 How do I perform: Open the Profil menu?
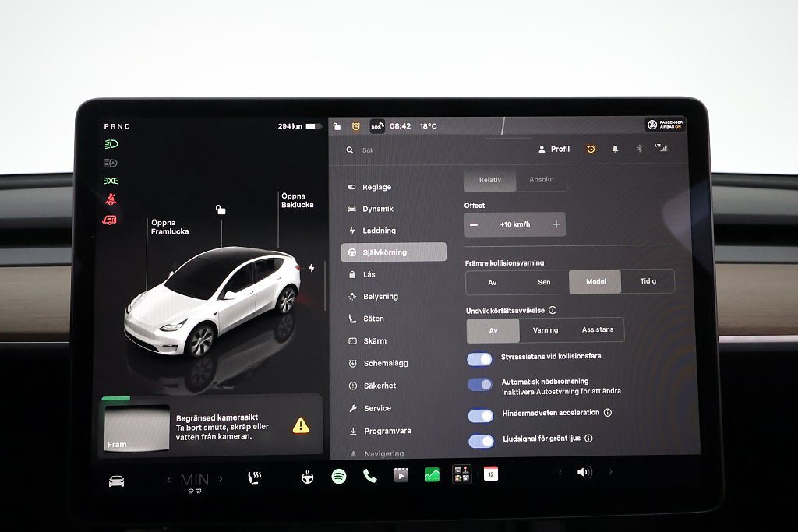(x=554, y=149)
